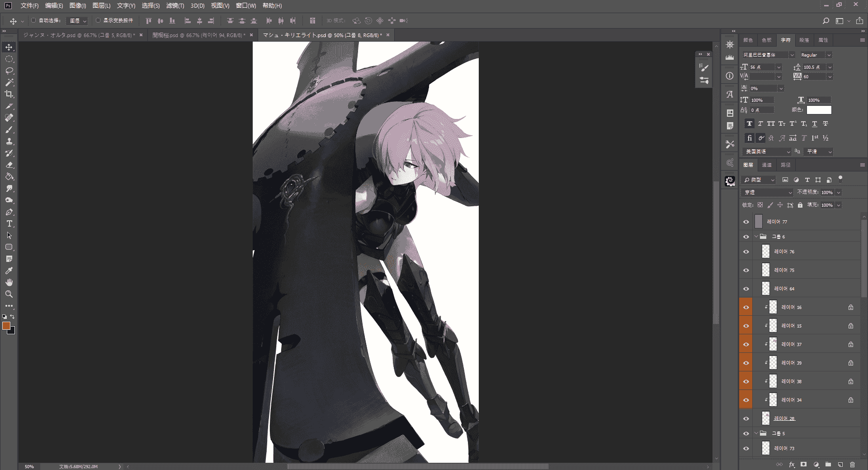This screenshot has height=470, width=868.
Task: Switch to the 段落 panel tab
Action: click(x=804, y=40)
